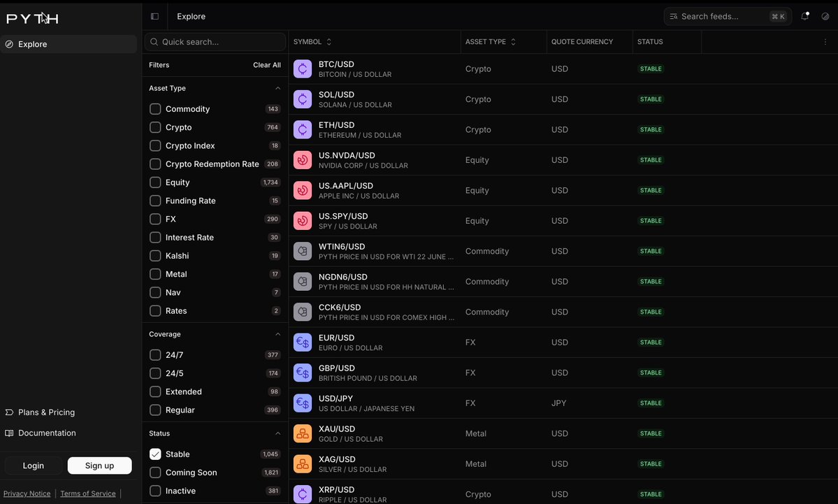Enable the Crypto Index filter
Screen dimensions: 838x504
point(155,145)
